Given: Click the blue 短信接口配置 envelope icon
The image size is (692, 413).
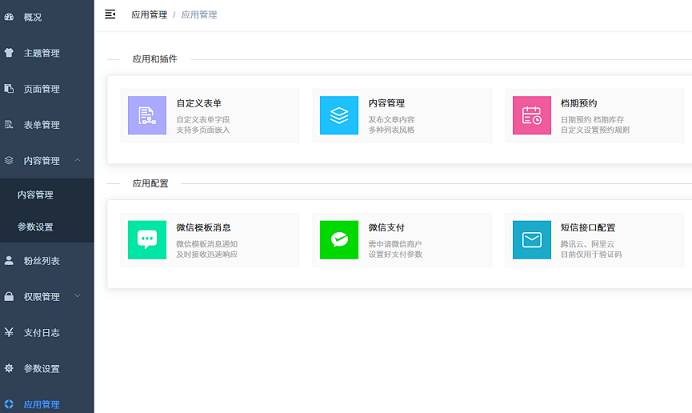Looking at the screenshot, I should [x=532, y=240].
